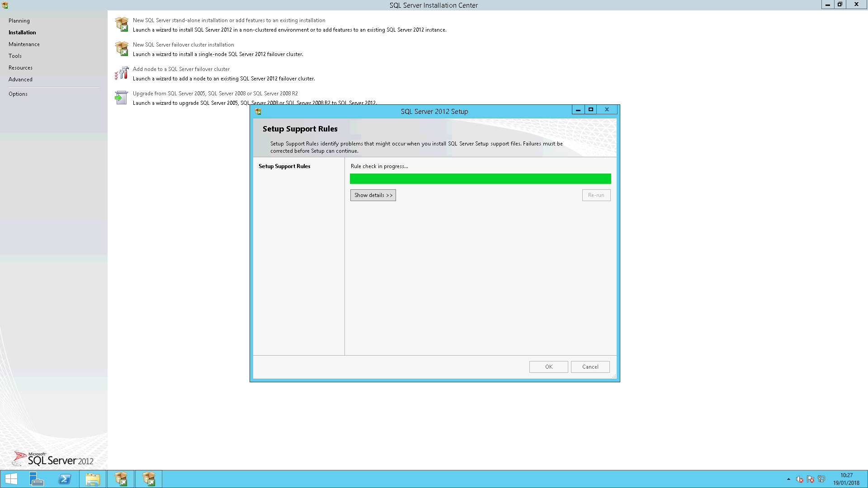Click the network connection tray icon
The image size is (868, 488).
click(821, 479)
